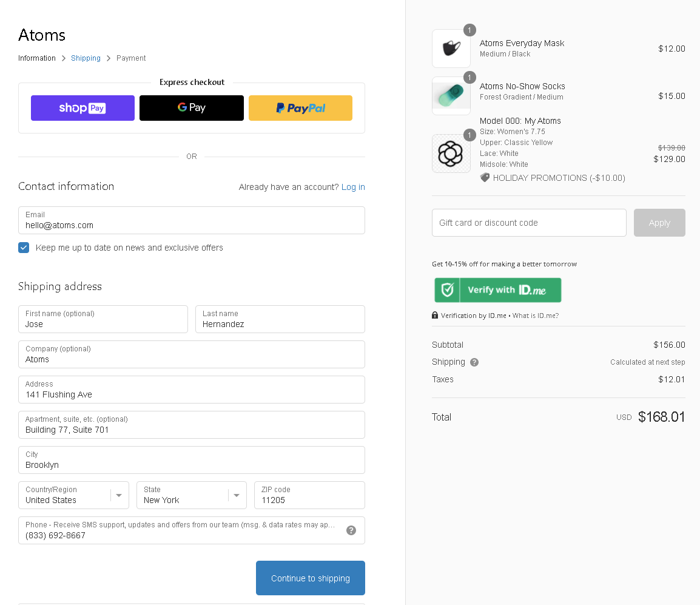Click the mask price '$12.00'
Screen dimensions: 700x605
(x=672, y=49)
